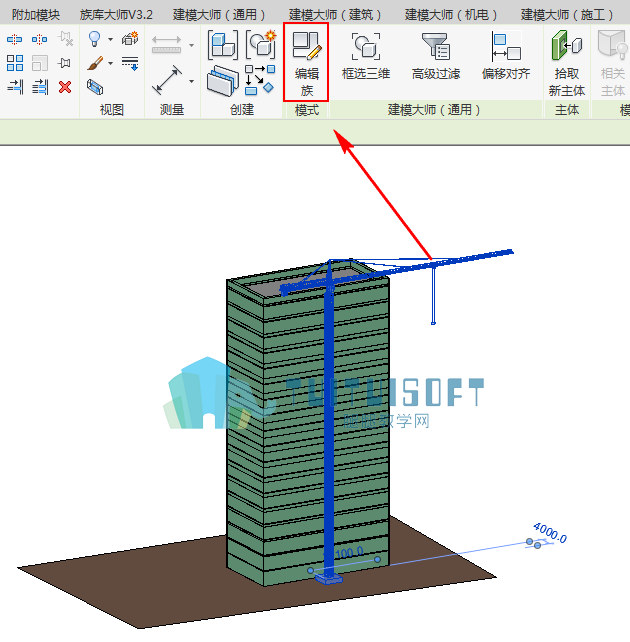The image size is (630, 642).
Task: Click the Edit Family (编辑族) button
Action: tap(306, 62)
